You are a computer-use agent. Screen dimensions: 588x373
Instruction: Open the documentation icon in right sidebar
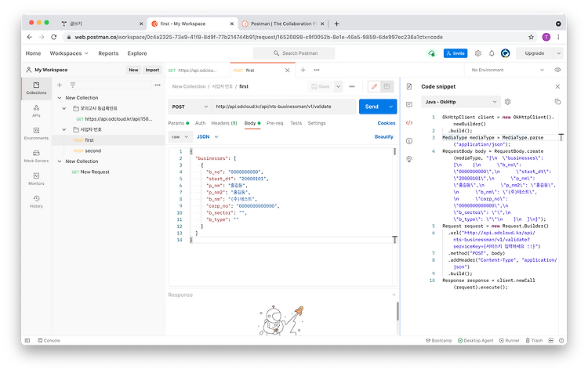tap(409, 87)
